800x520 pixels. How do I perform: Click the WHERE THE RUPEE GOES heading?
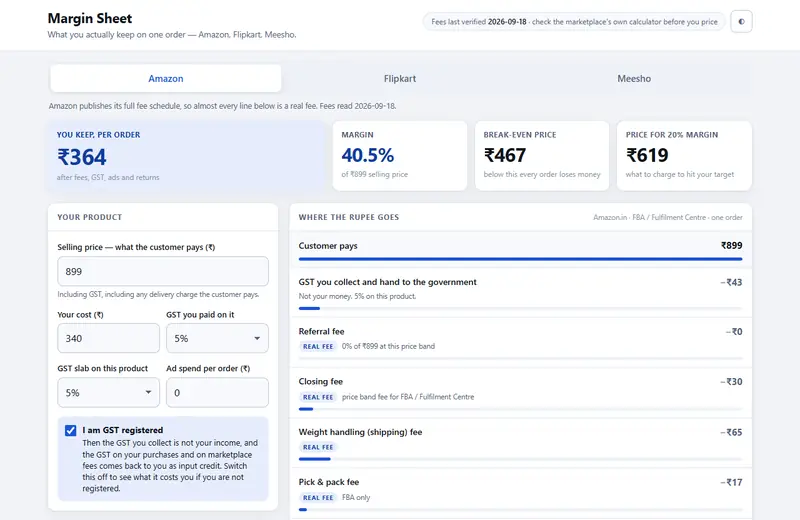pyautogui.click(x=348, y=217)
